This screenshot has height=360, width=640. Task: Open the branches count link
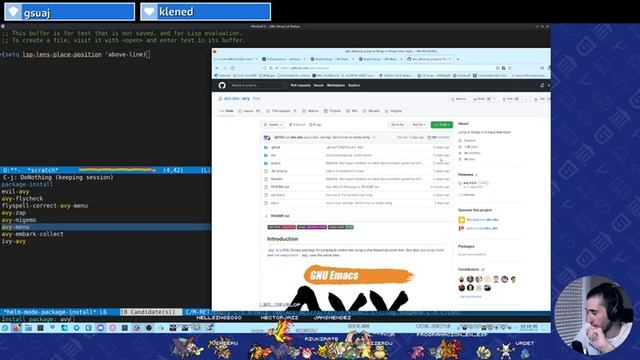click(x=297, y=124)
